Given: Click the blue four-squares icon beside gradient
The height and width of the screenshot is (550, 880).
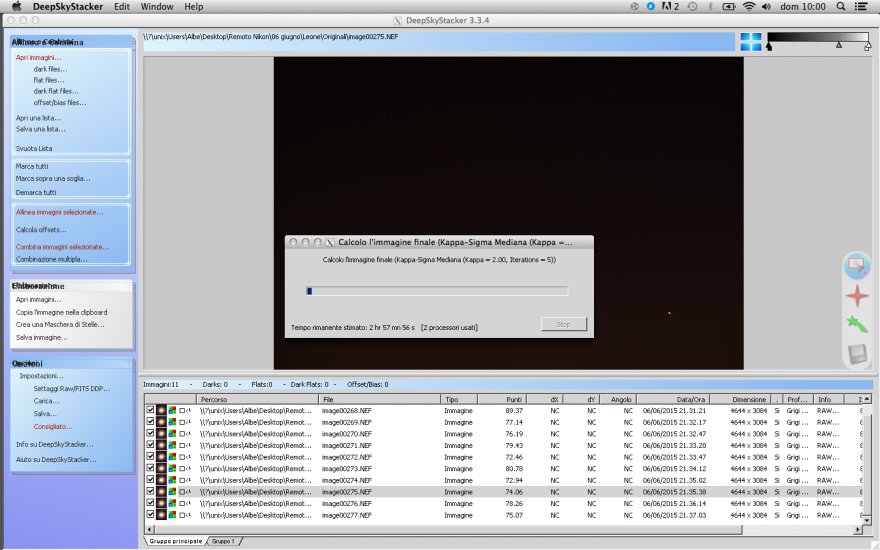Looking at the screenshot, I should point(750,42).
